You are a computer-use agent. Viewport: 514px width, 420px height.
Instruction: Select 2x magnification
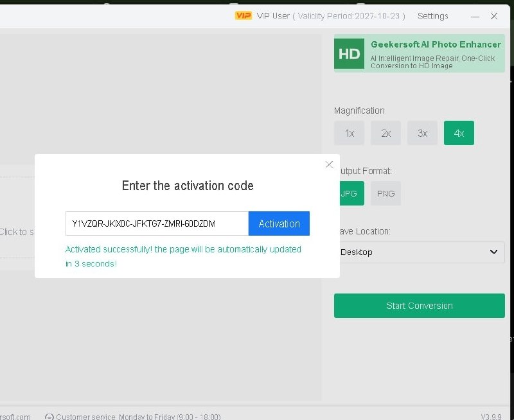[386, 133]
